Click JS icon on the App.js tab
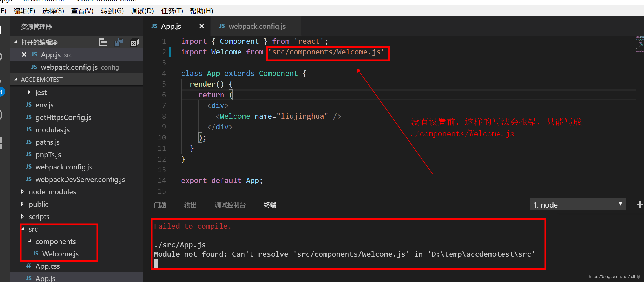 [x=154, y=26]
